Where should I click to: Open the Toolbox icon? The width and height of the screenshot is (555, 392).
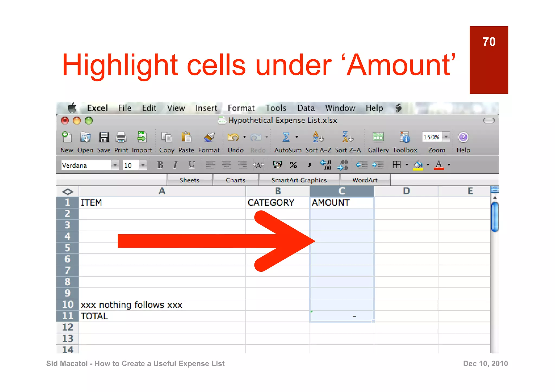(405, 137)
